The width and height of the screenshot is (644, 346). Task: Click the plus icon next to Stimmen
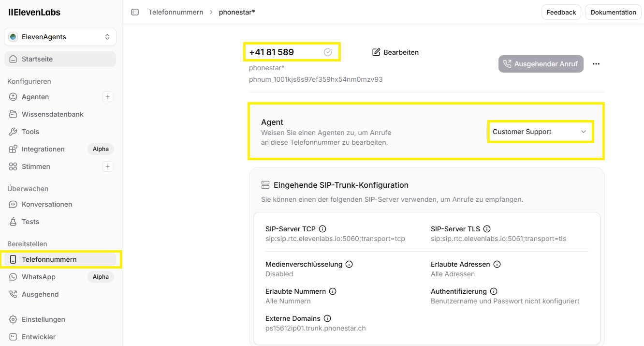[x=108, y=166]
